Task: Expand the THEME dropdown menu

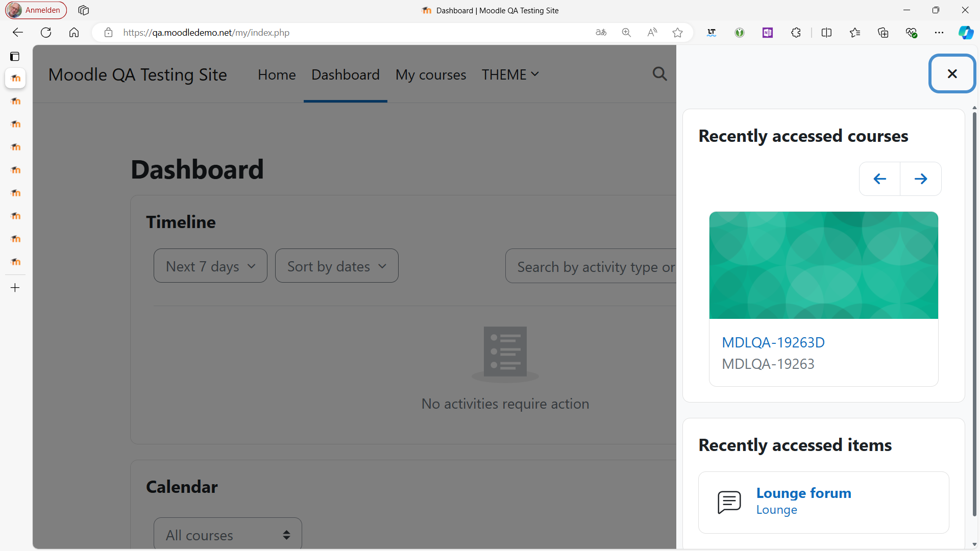Action: [x=510, y=74]
